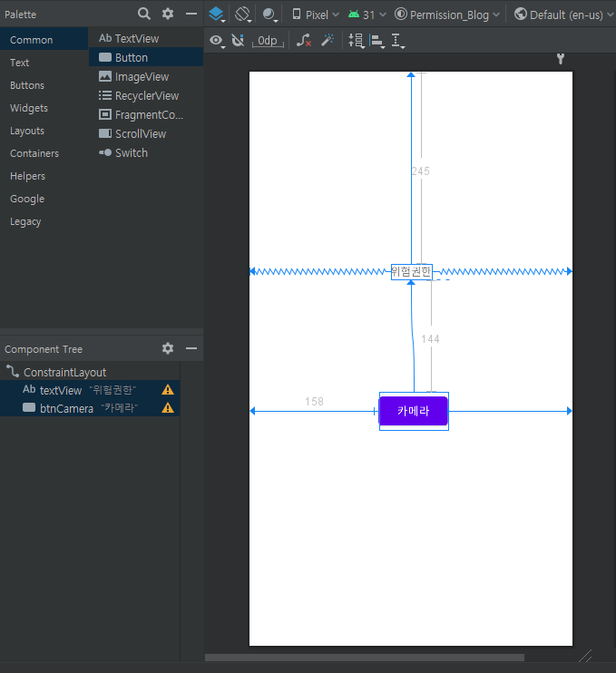Search the Palette with magnifier icon
This screenshot has width=616, height=673.
pyautogui.click(x=144, y=14)
